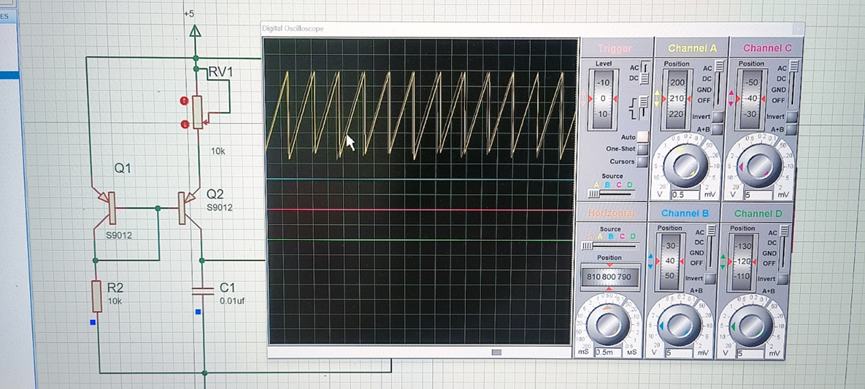Toggle Invert on Channel A
Screen dimensions: 865x389
pos(717,117)
